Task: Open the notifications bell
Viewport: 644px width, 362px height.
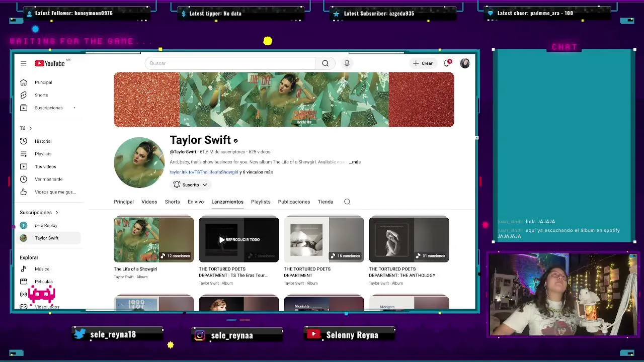Action: click(447, 63)
